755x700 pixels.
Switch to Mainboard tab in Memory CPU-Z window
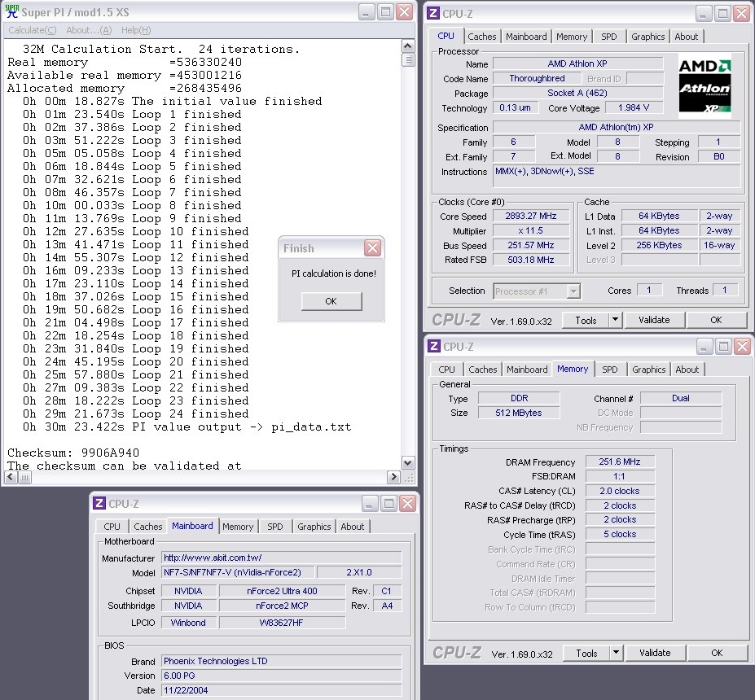[527, 370]
